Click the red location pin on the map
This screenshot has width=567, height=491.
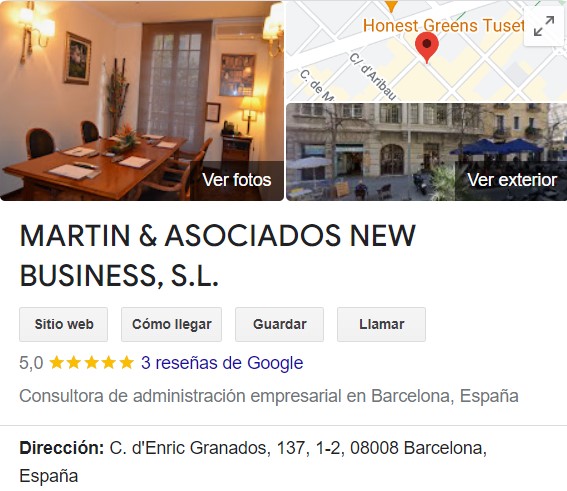(427, 47)
